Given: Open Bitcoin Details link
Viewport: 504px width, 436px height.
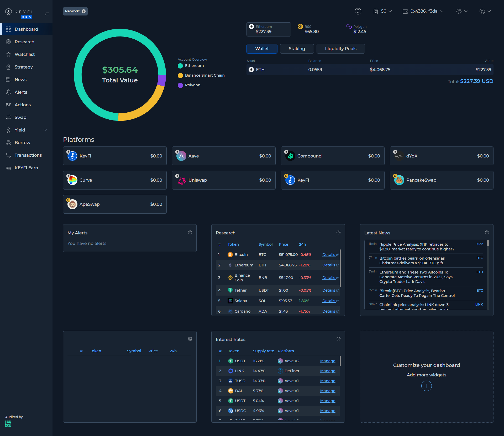Looking at the screenshot, I should click(x=330, y=255).
